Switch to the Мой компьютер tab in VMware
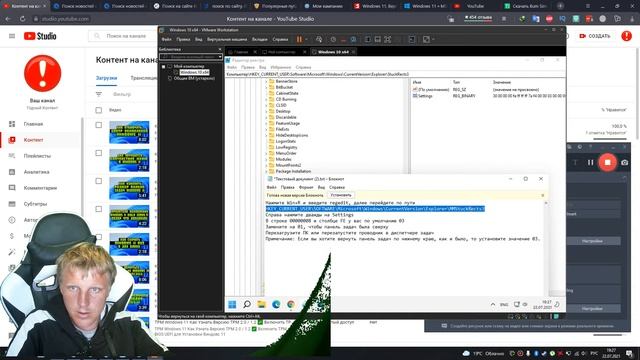640x360 pixels. click(282, 52)
